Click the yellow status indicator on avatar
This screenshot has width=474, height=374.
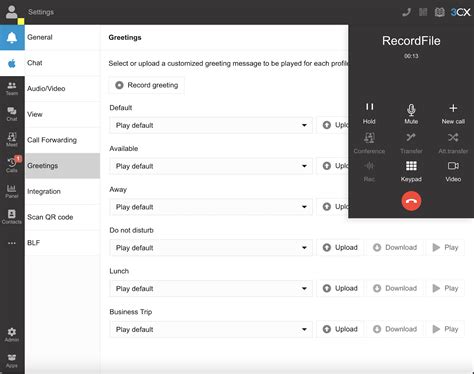point(21,22)
